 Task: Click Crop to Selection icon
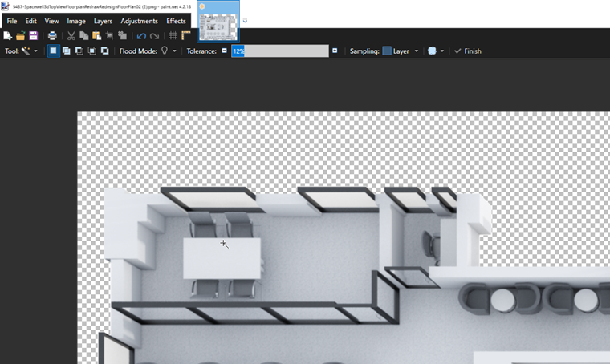point(110,36)
